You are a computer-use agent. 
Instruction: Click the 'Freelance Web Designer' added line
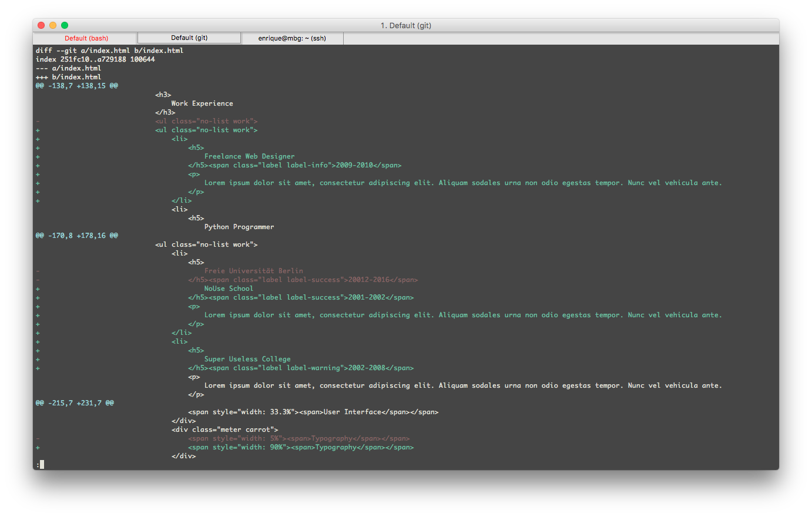[x=250, y=156]
